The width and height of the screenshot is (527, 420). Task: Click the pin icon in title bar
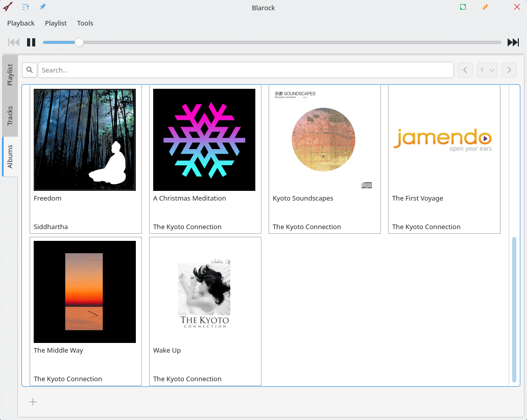42,7
